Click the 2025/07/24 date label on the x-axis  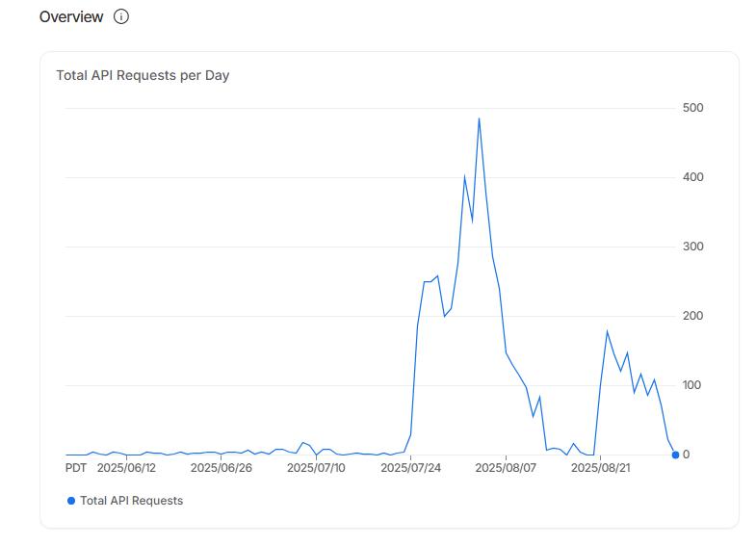(x=411, y=468)
